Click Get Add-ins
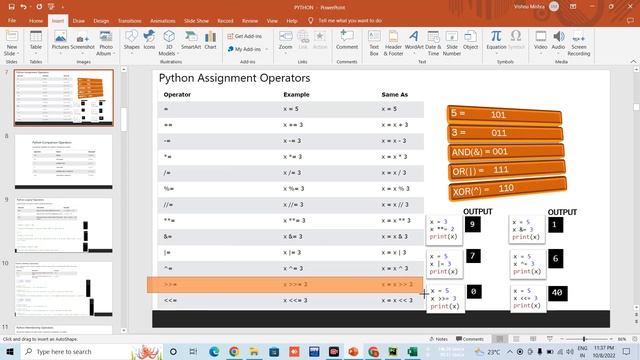Viewport: 640px width, 360px height. click(x=244, y=36)
